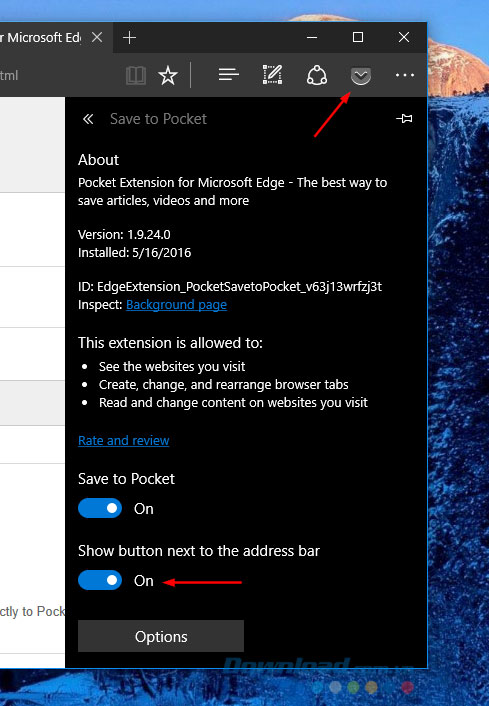The height and width of the screenshot is (706, 489).
Task: Click 'Read and change content on websites' item
Action: pyautogui.click(x=233, y=403)
